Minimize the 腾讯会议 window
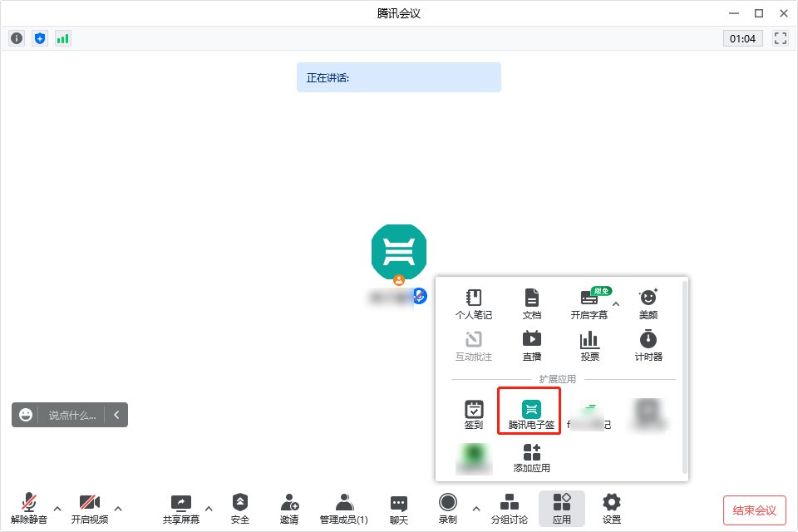Image resolution: width=798 pixels, height=532 pixels. point(734,14)
